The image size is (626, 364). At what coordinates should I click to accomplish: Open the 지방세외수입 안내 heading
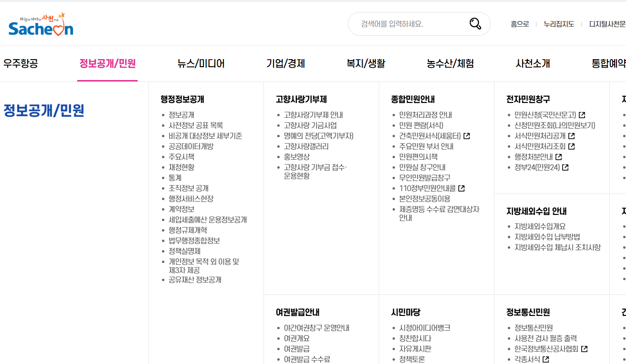click(536, 211)
